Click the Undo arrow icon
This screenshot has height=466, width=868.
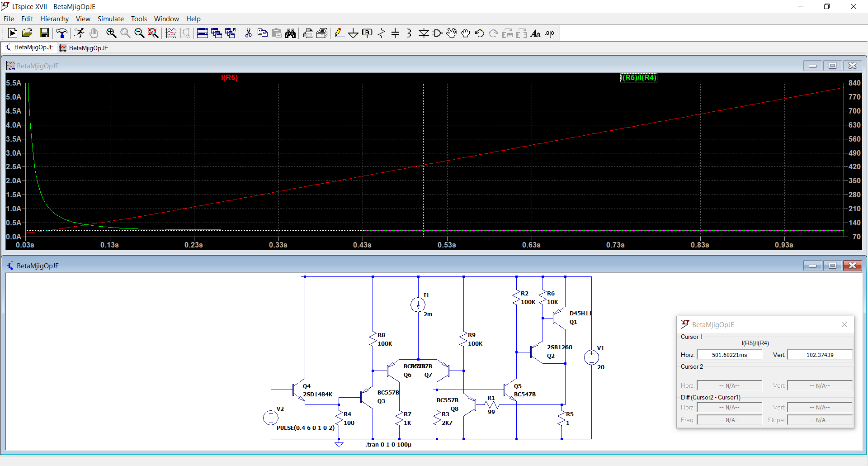pyautogui.click(x=480, y=33)
